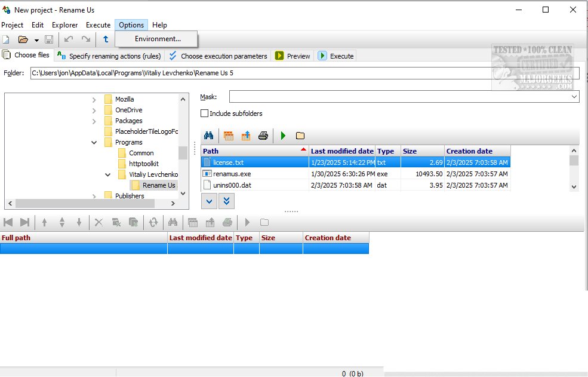Screen dimensions: 588x377
Task: Click the folder icon next to green arrow
Action: click(300, 136)
